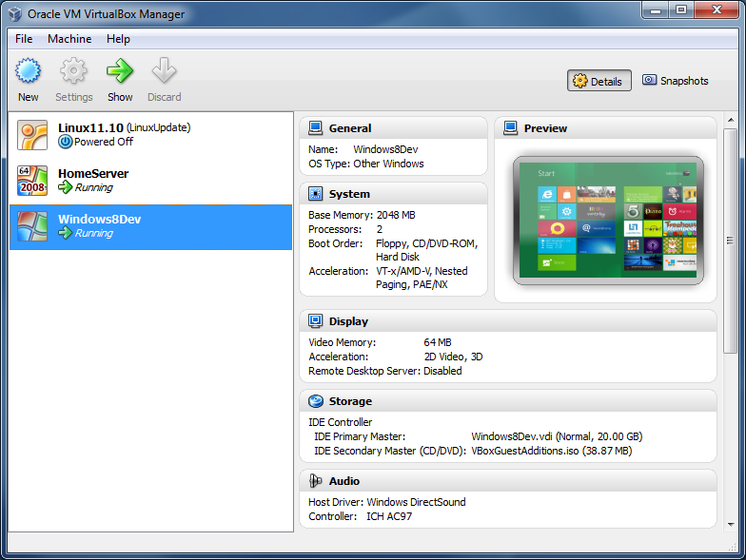The width and height of the screenshot is (746, 560).
Task: Click the Preview section title
Action: pos(545,128)
